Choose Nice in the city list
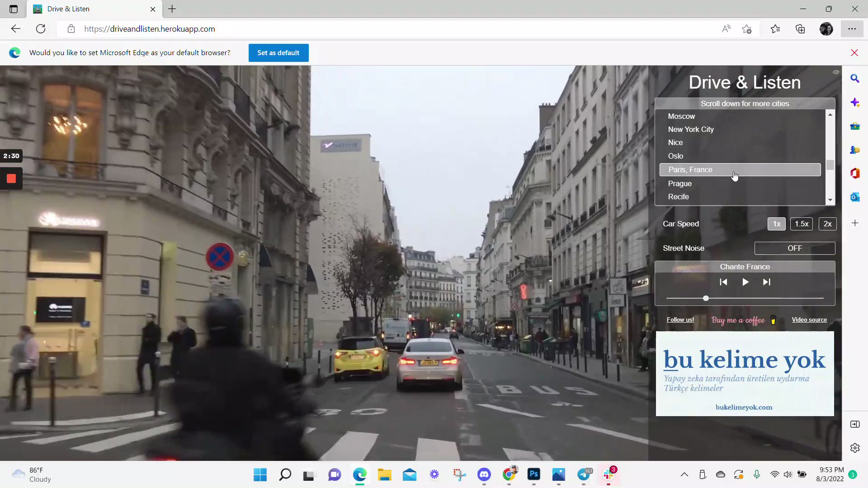The height and width of the screenshot is (488, 868). (740, 142)
